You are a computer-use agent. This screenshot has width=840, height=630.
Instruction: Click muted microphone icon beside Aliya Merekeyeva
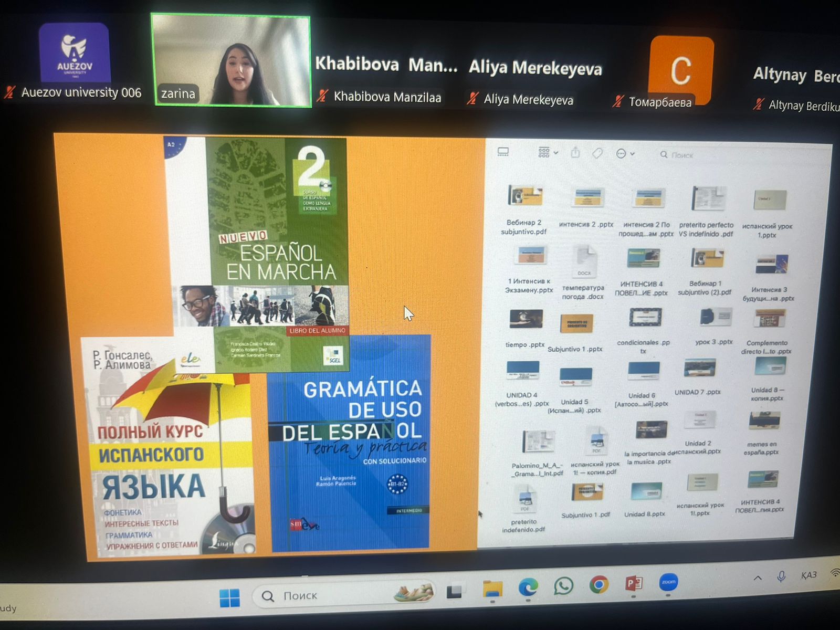pos(472,98)
